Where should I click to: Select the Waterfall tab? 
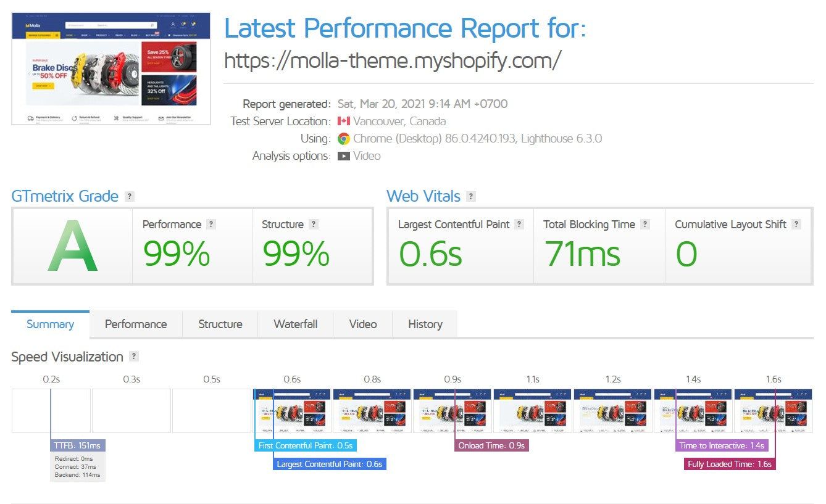pos(296,324)
